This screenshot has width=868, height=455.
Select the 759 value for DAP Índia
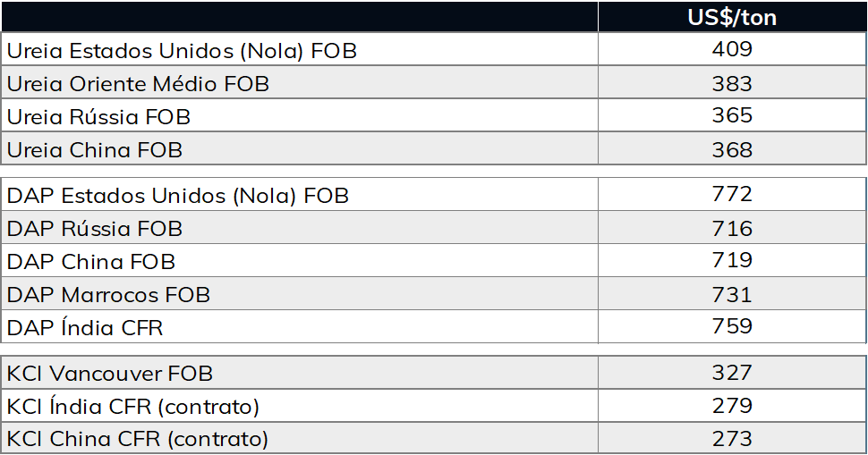(733, 326)
